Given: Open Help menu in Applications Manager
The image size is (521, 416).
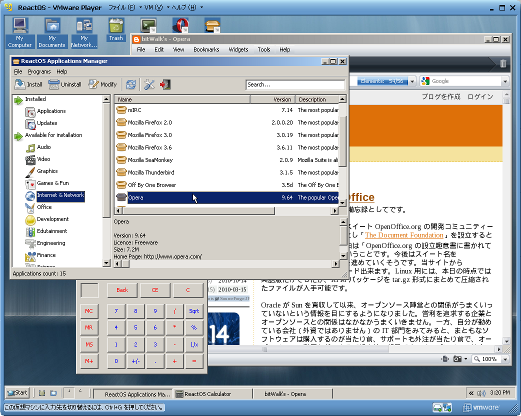Looking at the screenshot, I should click(62, 72).
